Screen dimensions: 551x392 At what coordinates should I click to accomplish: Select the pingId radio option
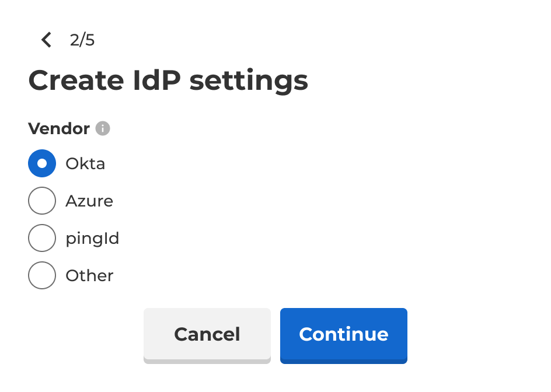click(41, 238)
